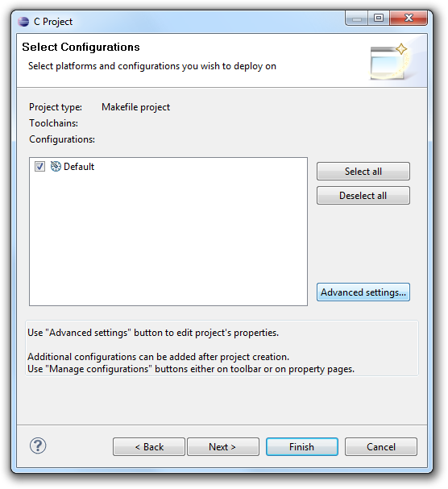
Task: Click Finish to create the project
Action: coord(302,446)
